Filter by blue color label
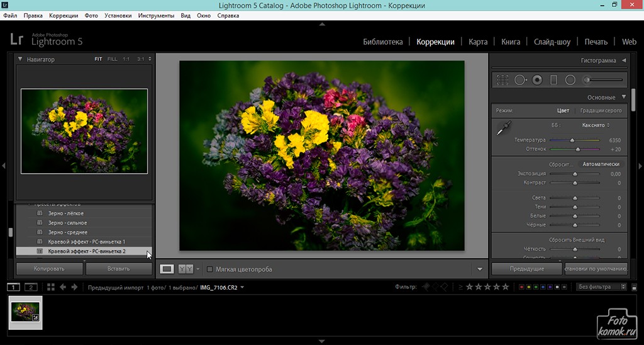Viewport: 644px width, 345px height. (x=543, y=287)
